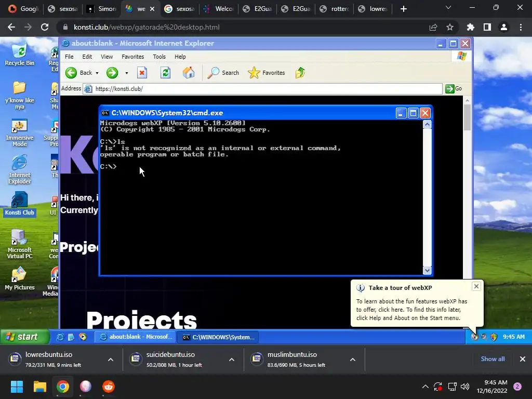The height and width of the screenshot is (399, 532).
Task: Expand the Back button history dropdown
Action: 97,73
